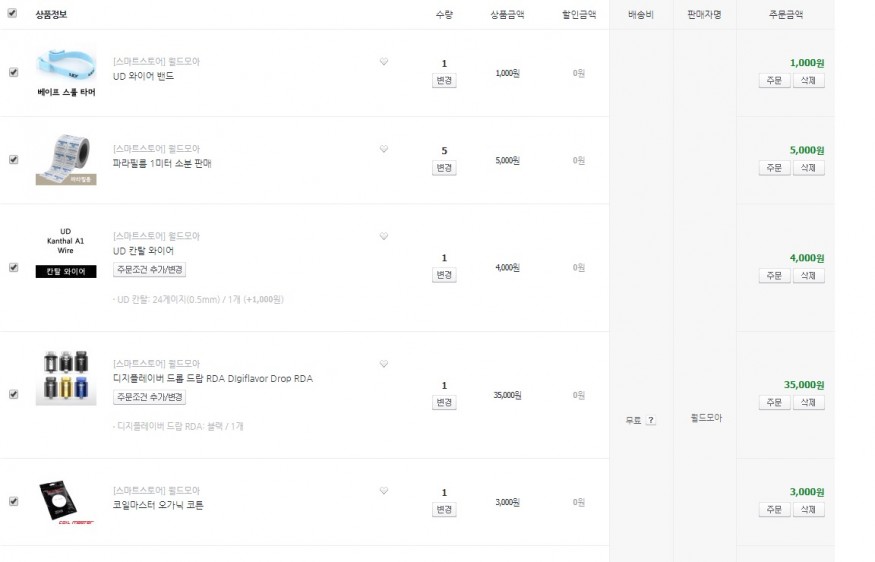Click the Digiflavor Drop RDA product thumbnail
This screenshot has height=562, width=875.
tap(66, 377)
